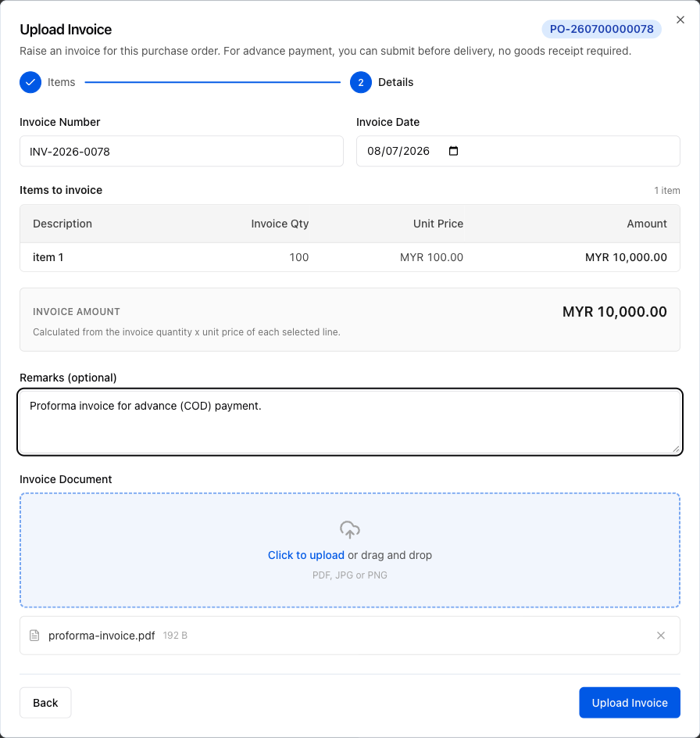Click the 192 B file size

(175, 636)
